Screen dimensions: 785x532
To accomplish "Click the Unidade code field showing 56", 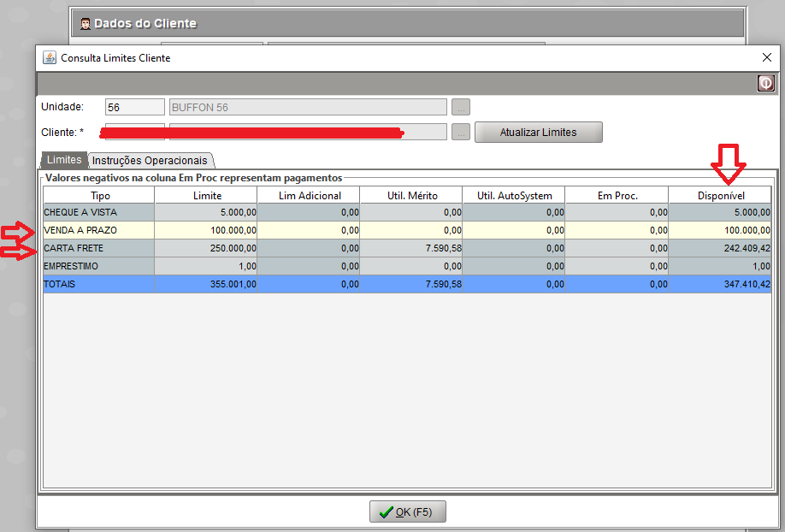I will click(x=134, y=107).
